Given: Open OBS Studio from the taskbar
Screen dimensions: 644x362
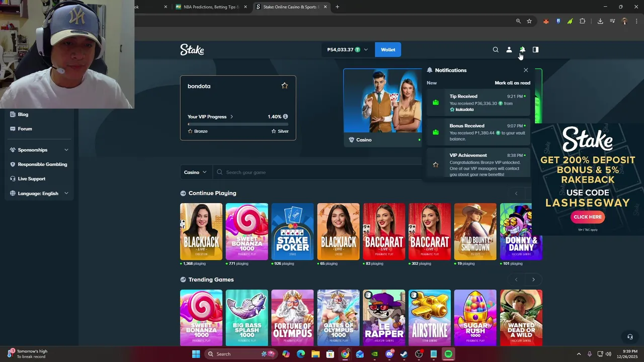Looking at the screenshot, I should click(419, 354).
